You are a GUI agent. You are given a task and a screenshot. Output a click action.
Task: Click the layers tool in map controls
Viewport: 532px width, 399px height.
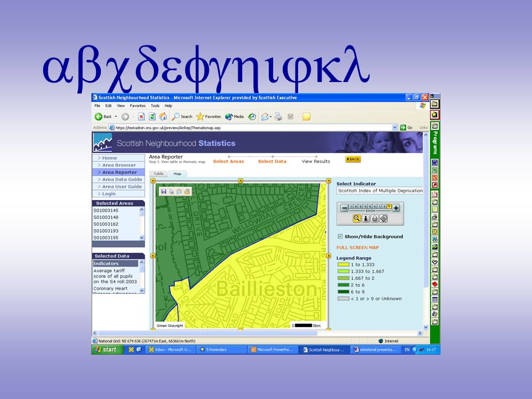(x=383, y=218)
